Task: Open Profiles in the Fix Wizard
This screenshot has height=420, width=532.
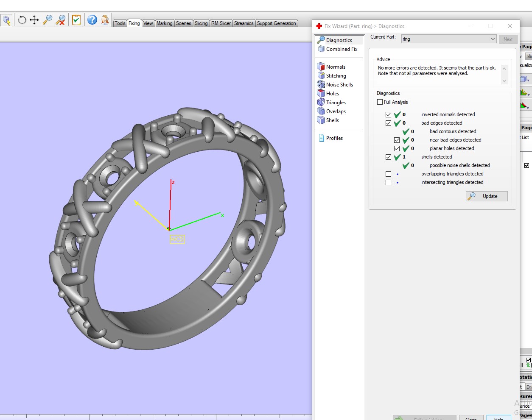Action: tap(334, 138)
